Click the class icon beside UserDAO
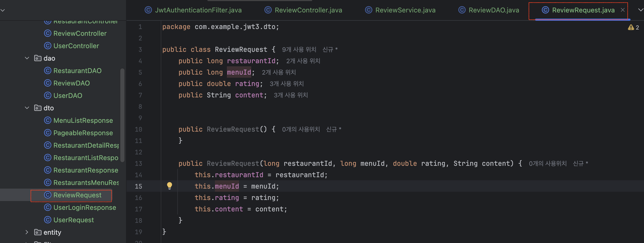The height and width of the screenshot is (243, 644). coord(48,95)
